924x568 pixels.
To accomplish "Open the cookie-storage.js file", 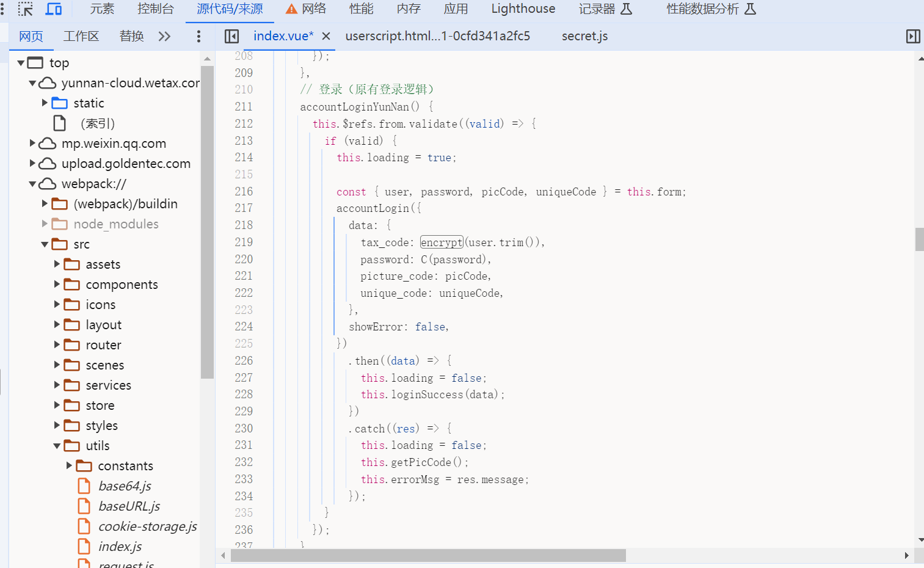I will [147, 526].
